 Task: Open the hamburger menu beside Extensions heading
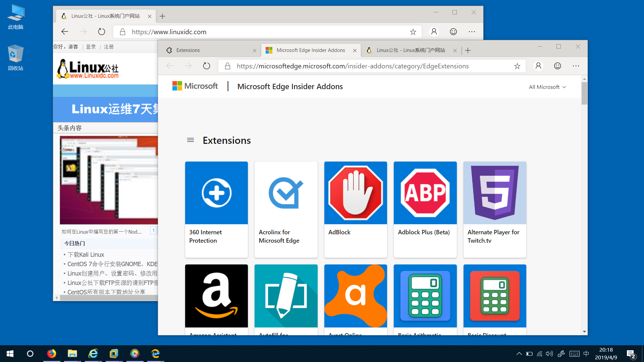191,140
